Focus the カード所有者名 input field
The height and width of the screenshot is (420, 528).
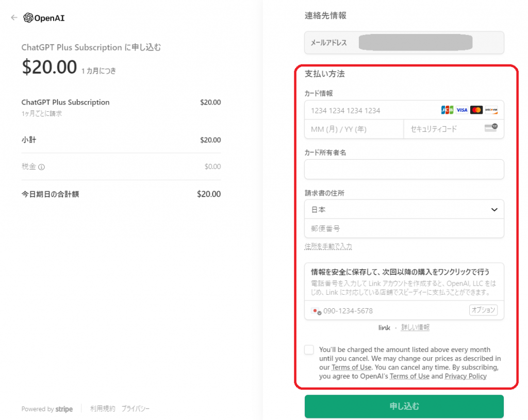click(404, 169)
